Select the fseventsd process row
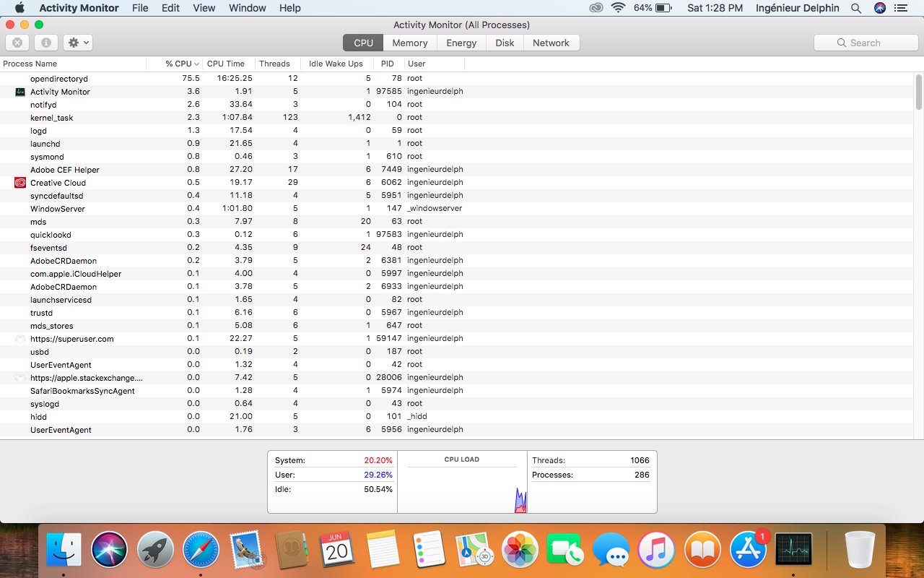Screen dimensions: 924x578 (457, 247)
